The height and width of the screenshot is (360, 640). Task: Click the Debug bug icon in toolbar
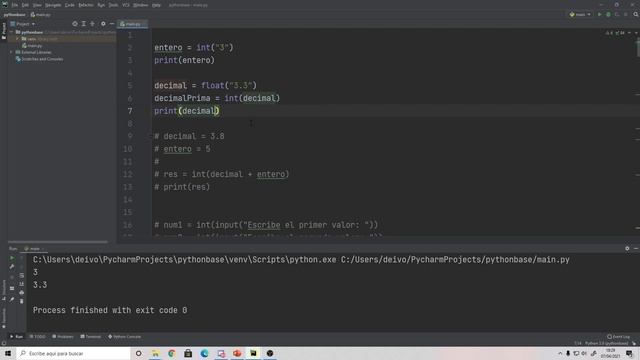pos(608,15)
